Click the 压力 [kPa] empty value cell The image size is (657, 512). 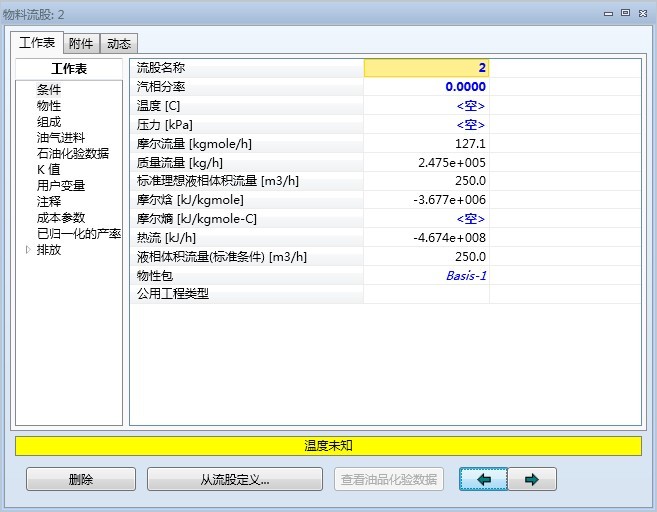pyautogui.click(x=426, y=125)
